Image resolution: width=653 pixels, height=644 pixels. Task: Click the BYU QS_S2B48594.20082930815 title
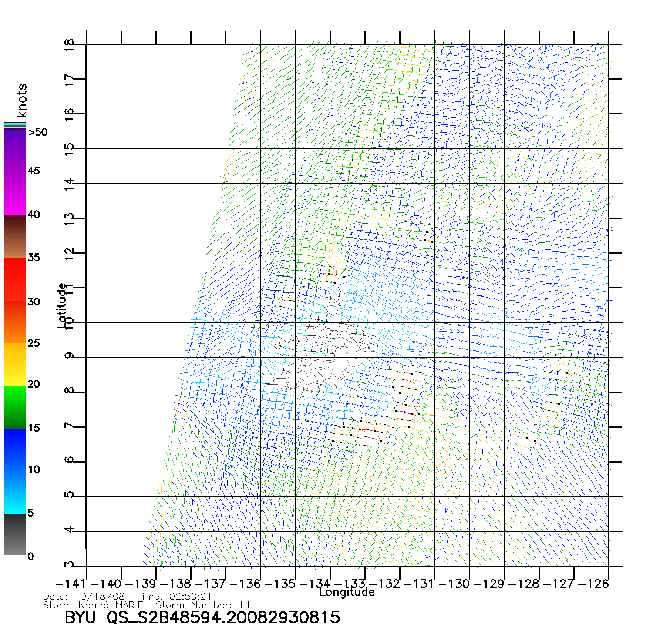click(202, 617)
